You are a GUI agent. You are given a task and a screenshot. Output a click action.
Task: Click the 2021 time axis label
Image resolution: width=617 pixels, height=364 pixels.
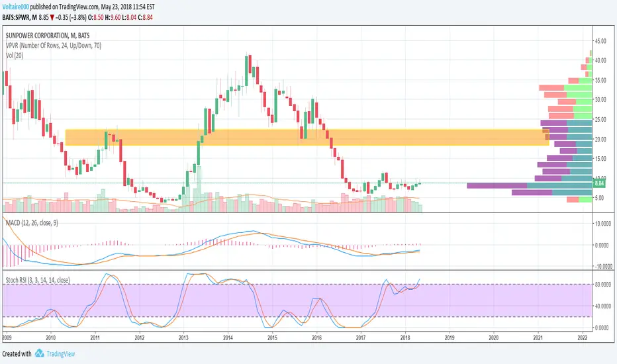538,338
